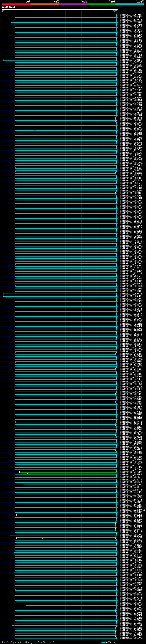
Task: Select hit UniRef100_Q7QAT0
Action: click(131, 595)
